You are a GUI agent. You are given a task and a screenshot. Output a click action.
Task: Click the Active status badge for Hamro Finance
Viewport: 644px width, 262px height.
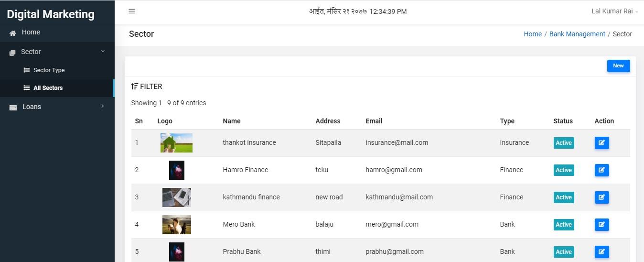click(564, 170)
